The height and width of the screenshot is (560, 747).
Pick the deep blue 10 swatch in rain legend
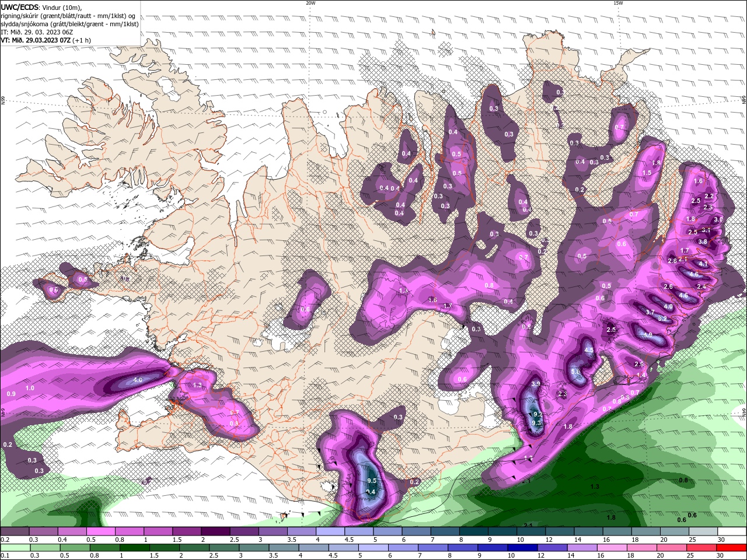522,548
